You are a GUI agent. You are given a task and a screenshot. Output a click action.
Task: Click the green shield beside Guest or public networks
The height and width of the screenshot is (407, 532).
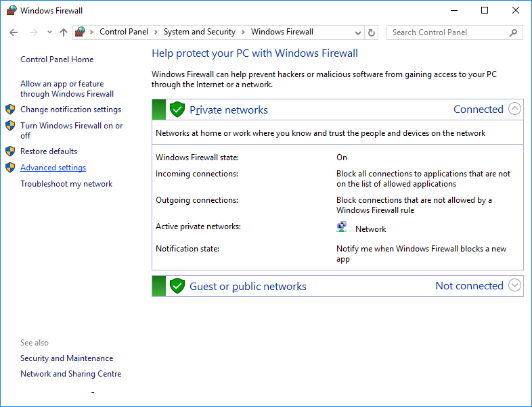177,286
